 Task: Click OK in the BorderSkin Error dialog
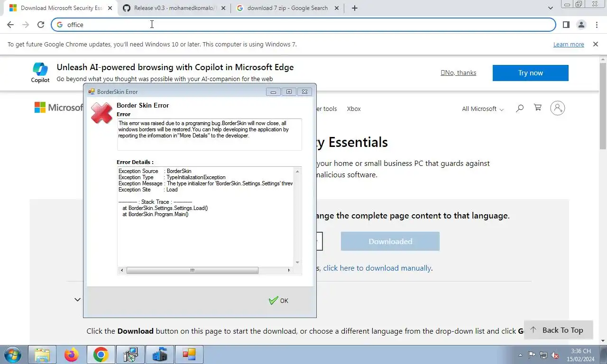pos(278,300)
